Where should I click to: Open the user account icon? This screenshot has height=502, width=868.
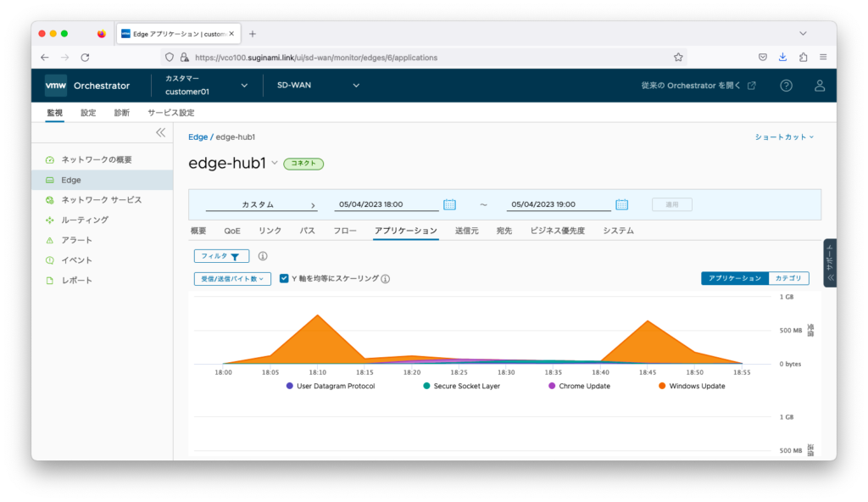tap(819, 85)
